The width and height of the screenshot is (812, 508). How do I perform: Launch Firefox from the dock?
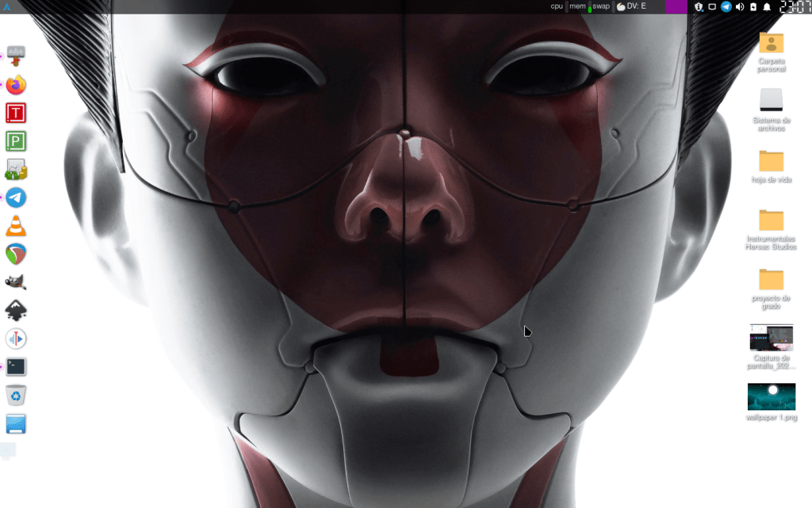(16, 84)
